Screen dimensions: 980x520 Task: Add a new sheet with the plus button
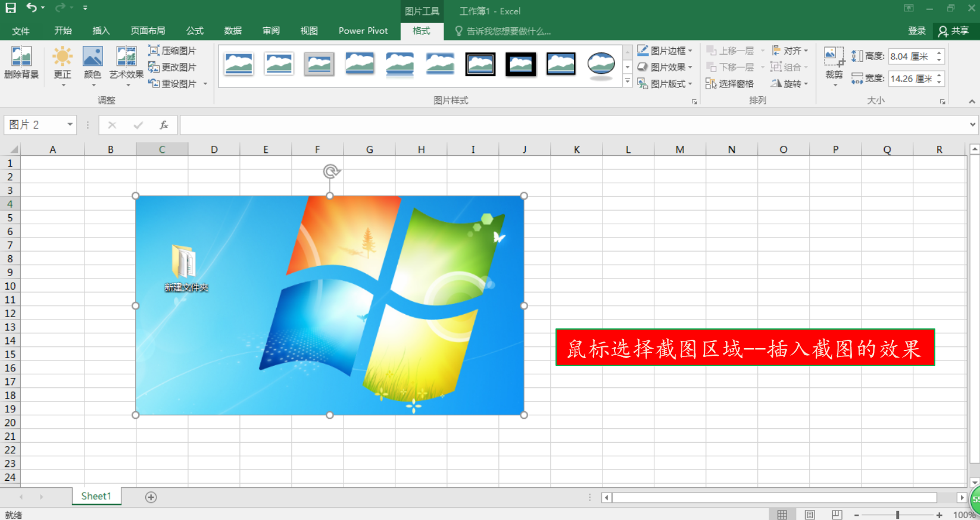tap(151, 497)
